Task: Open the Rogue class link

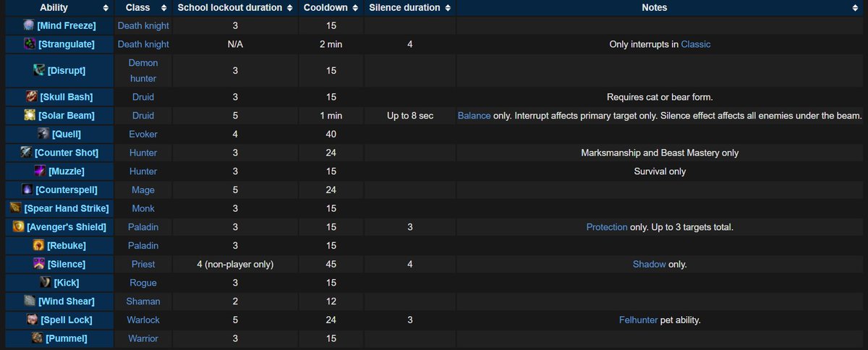Action: [143, 283]
